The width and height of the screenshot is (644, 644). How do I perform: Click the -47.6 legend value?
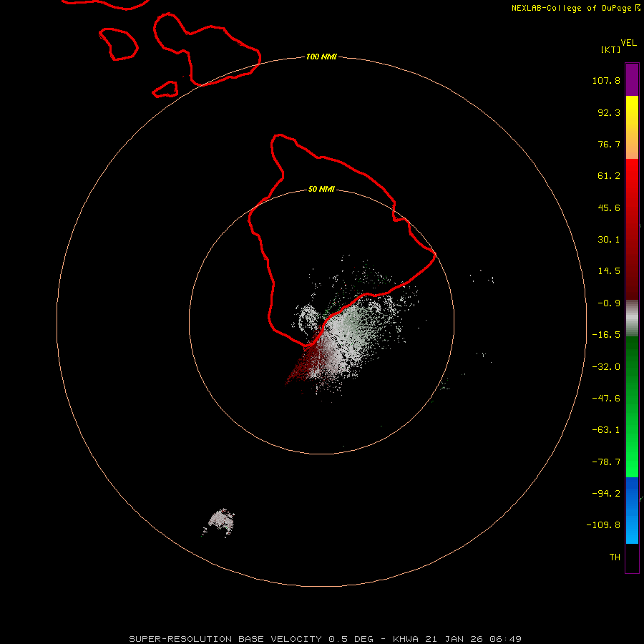(x=606, y=399)
